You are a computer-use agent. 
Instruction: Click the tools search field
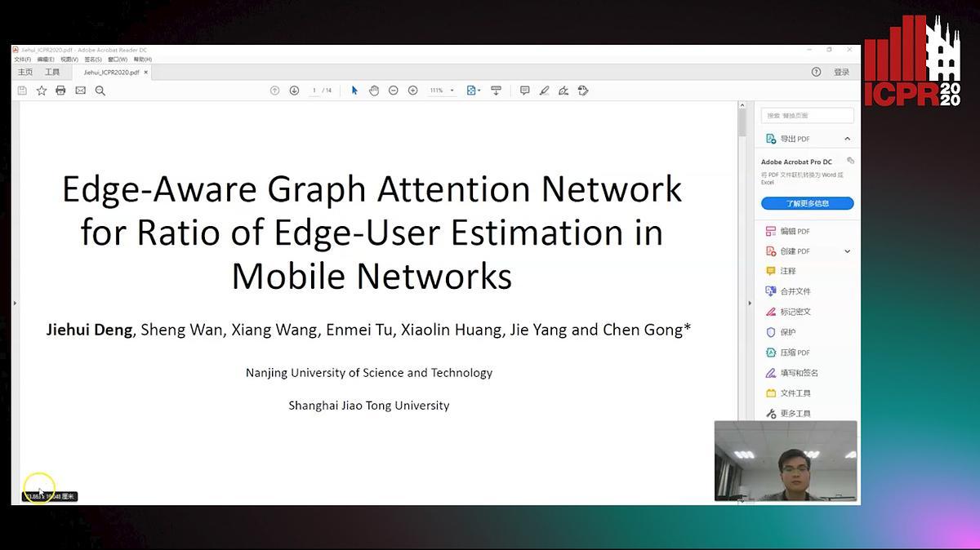click(808, 116)
